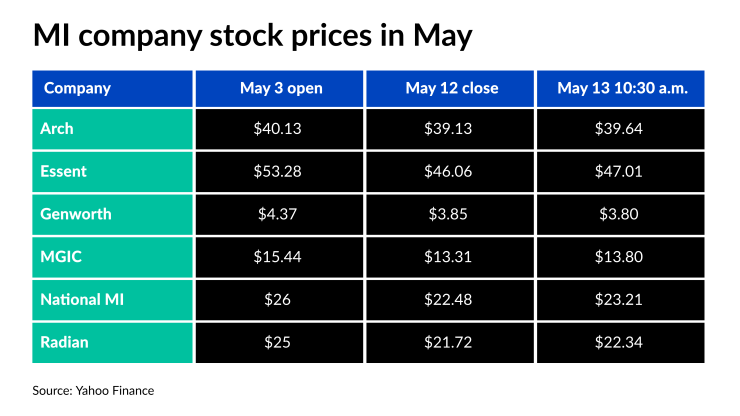Select Radian's May 13 price $22.34
Screen dimensions: 740x416
click(623, 343)
